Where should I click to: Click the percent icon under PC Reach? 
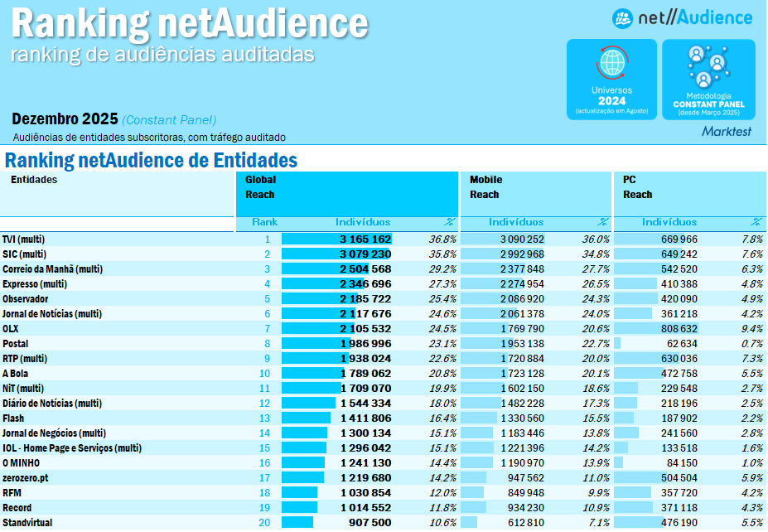click(x=756, y=222)
